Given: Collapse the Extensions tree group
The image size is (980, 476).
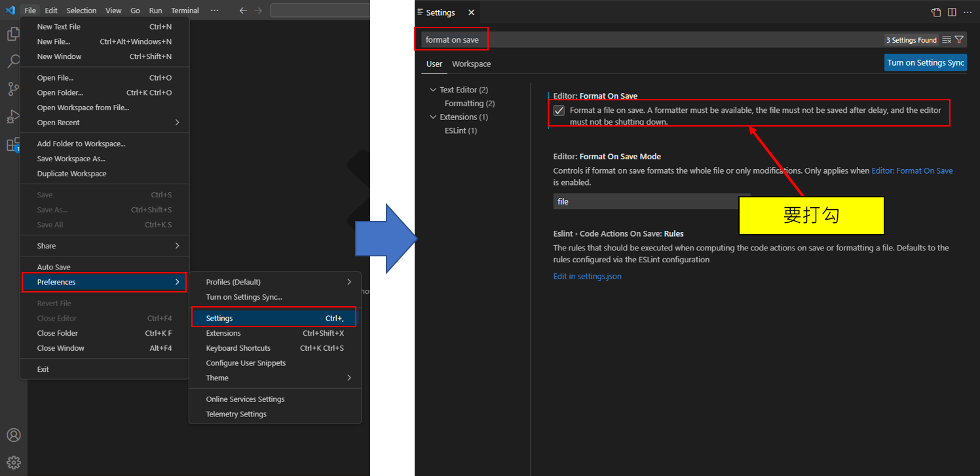Looking at the screenshot, I should click(433, 117).
